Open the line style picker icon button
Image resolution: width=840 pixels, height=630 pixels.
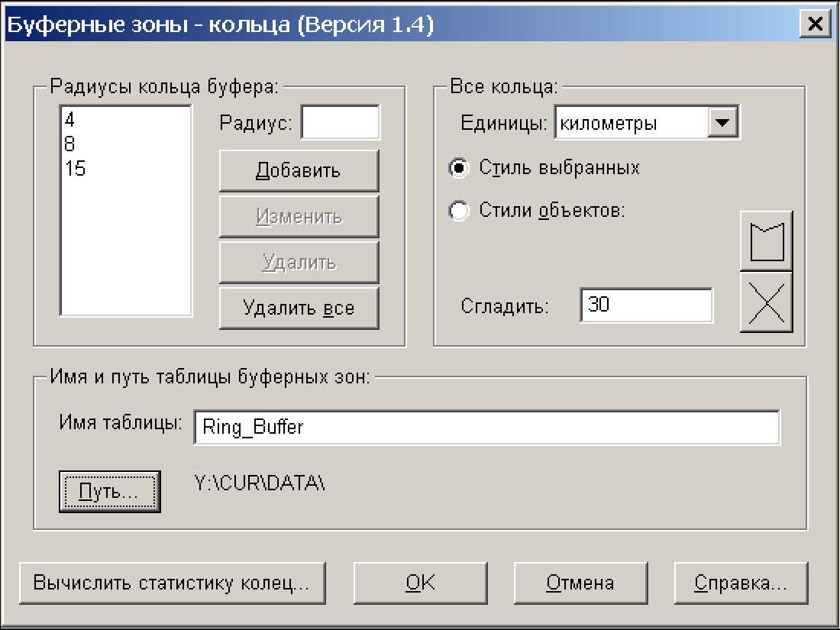766,302
